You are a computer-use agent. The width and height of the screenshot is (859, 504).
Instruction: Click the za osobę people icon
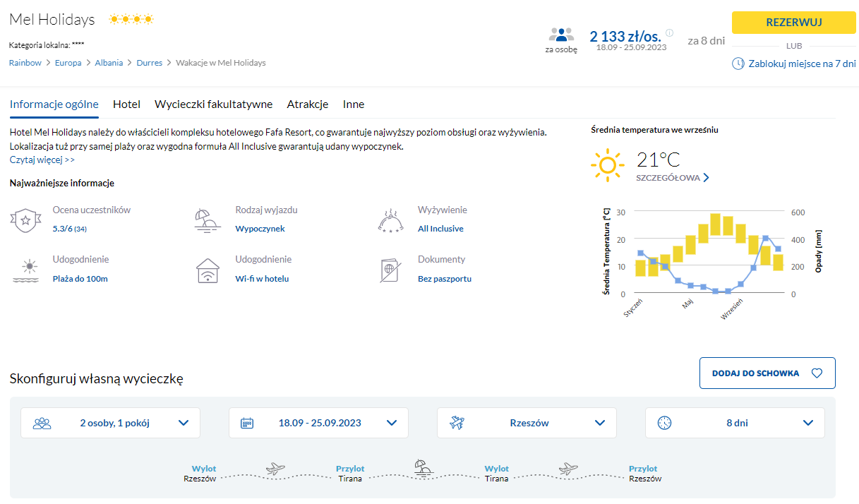coord(561,35)
